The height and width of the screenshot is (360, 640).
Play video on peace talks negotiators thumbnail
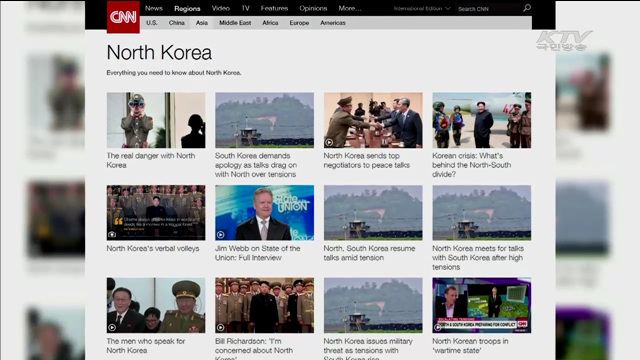pyautogui.click(x=329, y=142)
